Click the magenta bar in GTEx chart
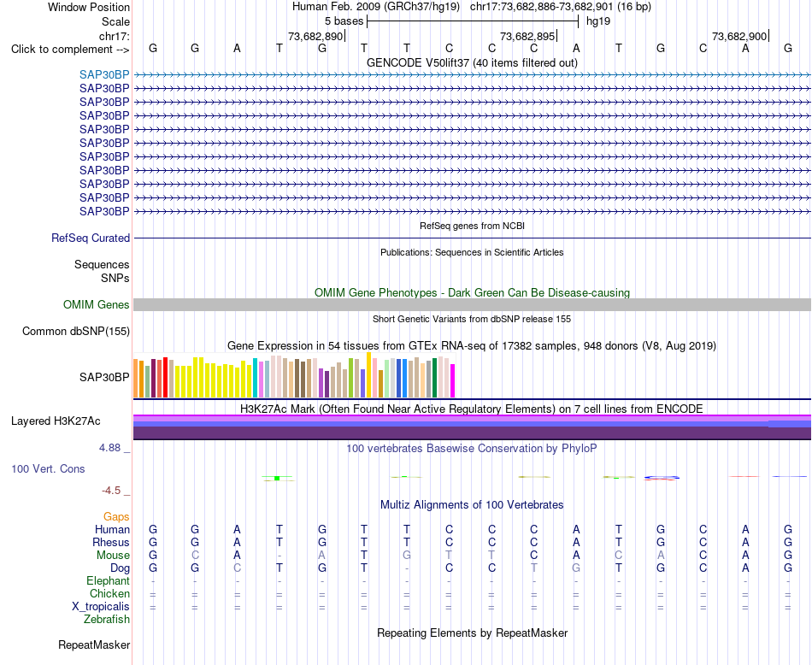Viewport: 812px width, 665px height. click(453, 380)
